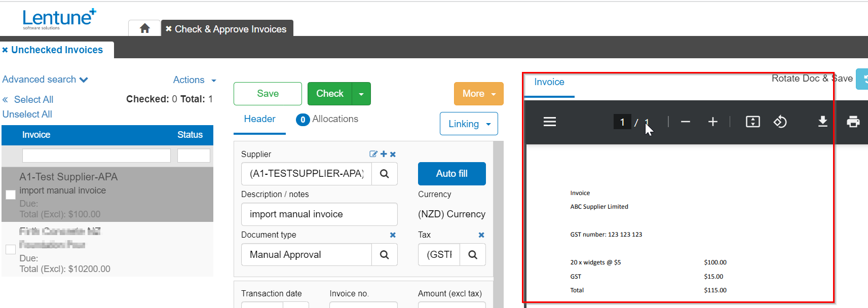
Task: Edit the supplier using pencil icon
Action: pyautogui.click(x=373, y=154)
